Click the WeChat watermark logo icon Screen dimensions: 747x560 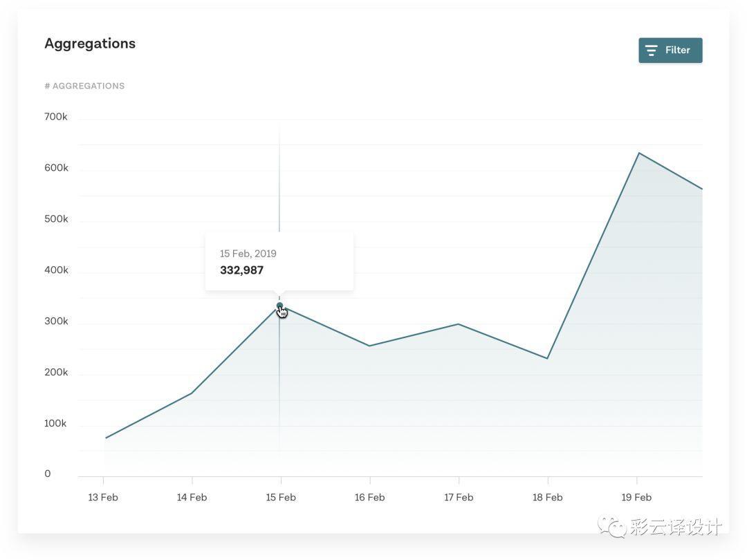pyautogui.click(x=612, y=526)
